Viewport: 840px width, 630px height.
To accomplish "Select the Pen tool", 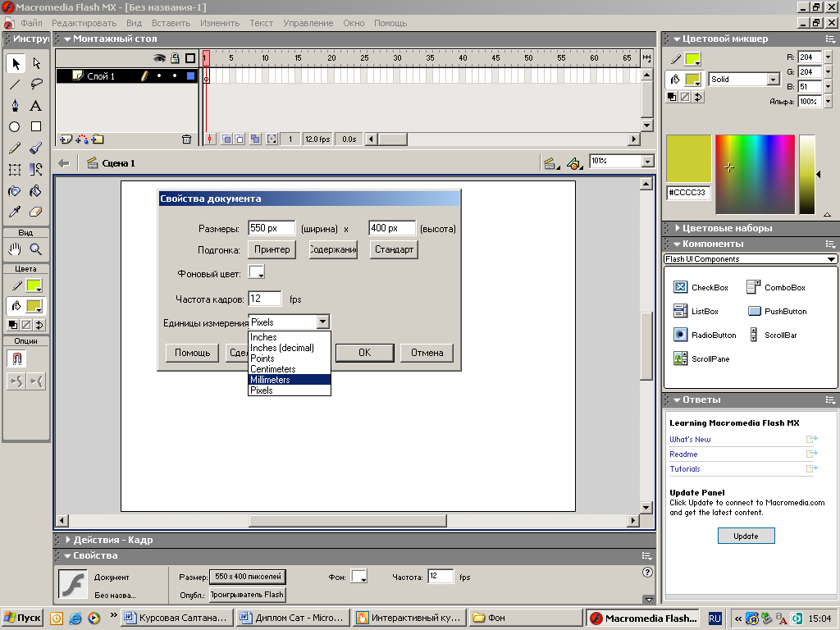I will 15,106.
